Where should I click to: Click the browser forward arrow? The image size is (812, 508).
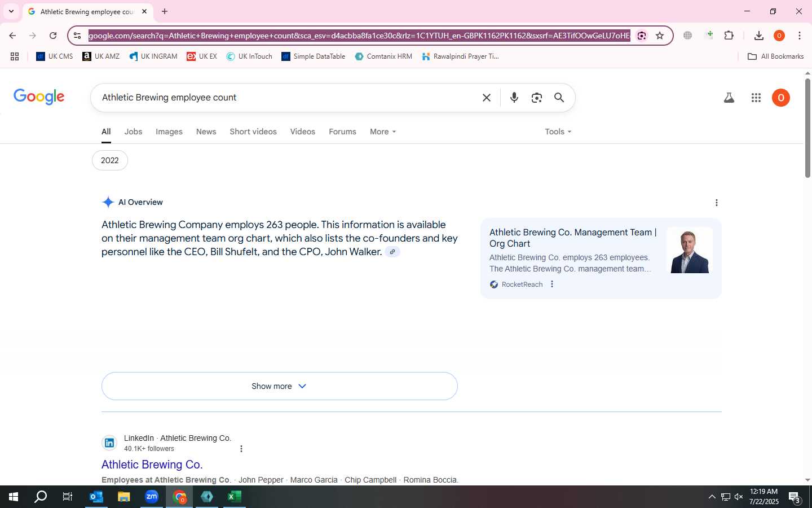click(x=33, y=36)
